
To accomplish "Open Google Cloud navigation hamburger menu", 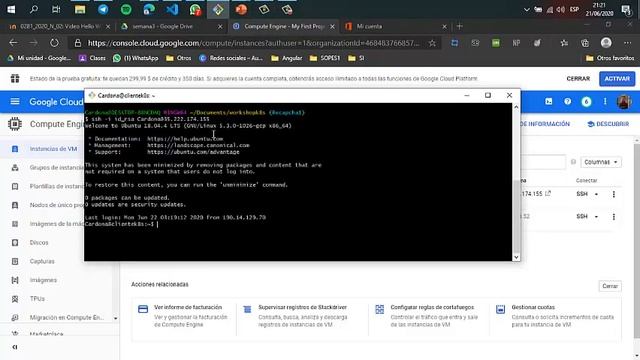I will pos(15,101).
